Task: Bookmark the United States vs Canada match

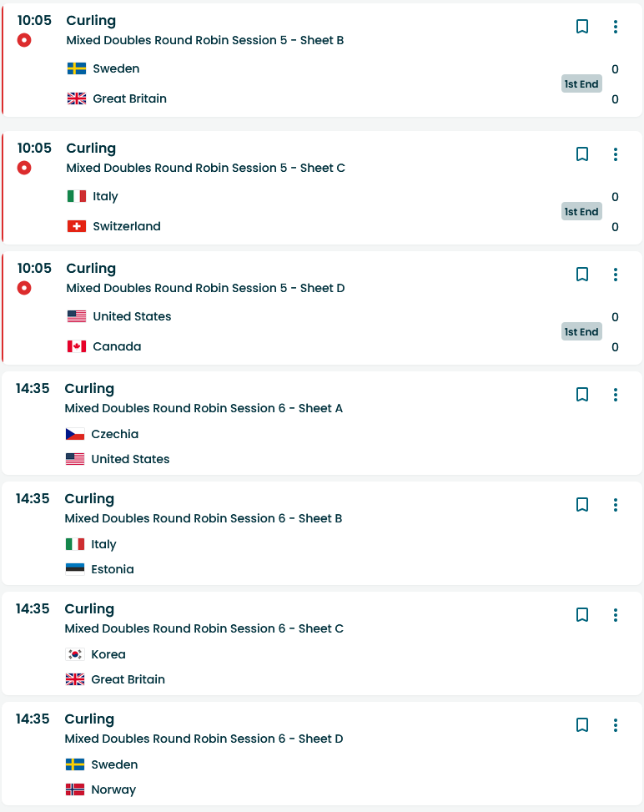Action: coord(582,275)
